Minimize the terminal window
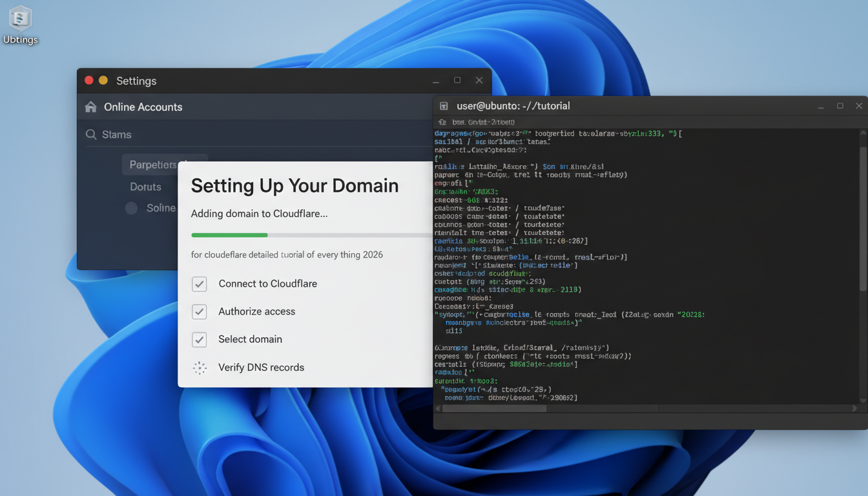868x496 pixels. point(821,106)
